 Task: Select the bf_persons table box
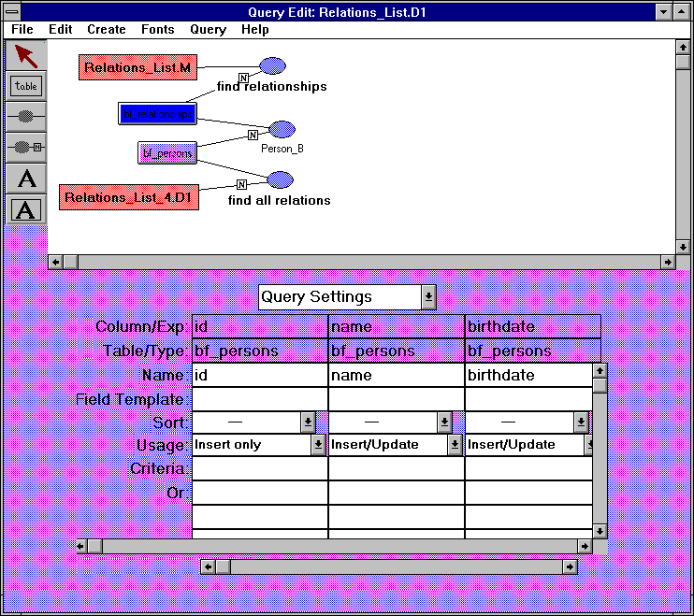tap(166, 152)
